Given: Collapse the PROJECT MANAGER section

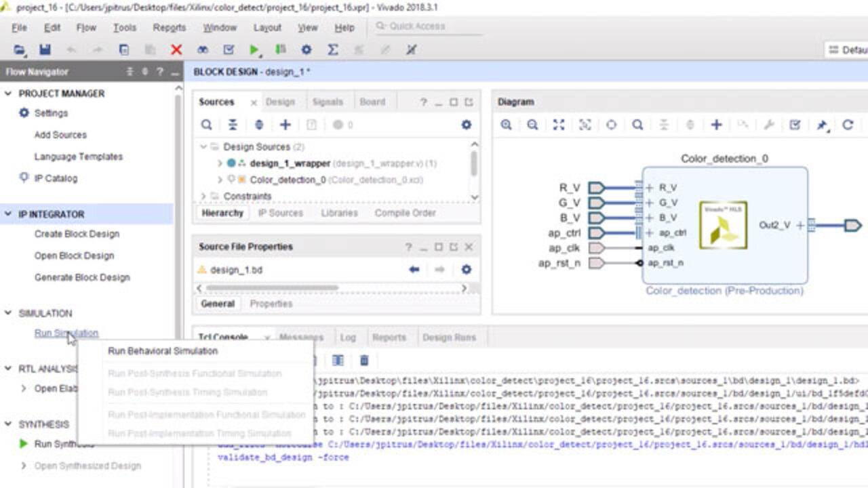Looking at the screenshot, I should tap(9, 94).
